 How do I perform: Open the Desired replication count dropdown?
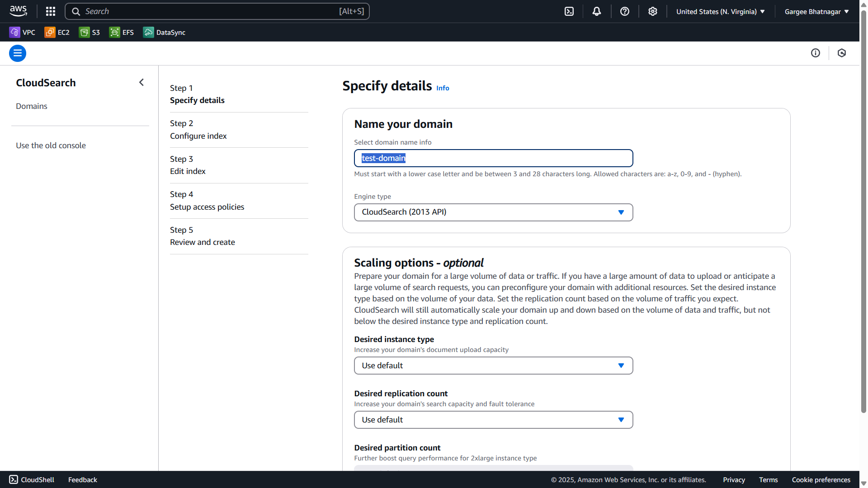[493, 420]
